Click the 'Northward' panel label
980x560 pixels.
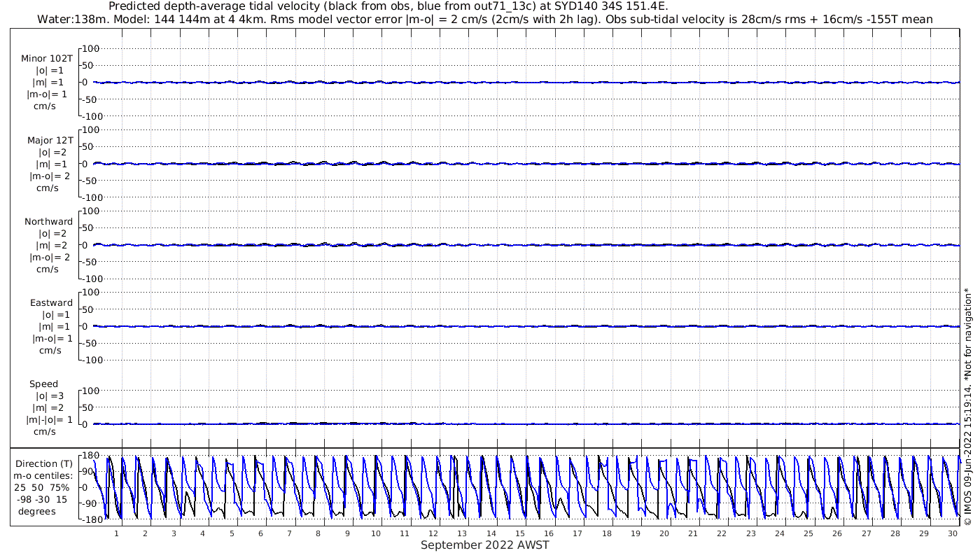tap(48, 221)
